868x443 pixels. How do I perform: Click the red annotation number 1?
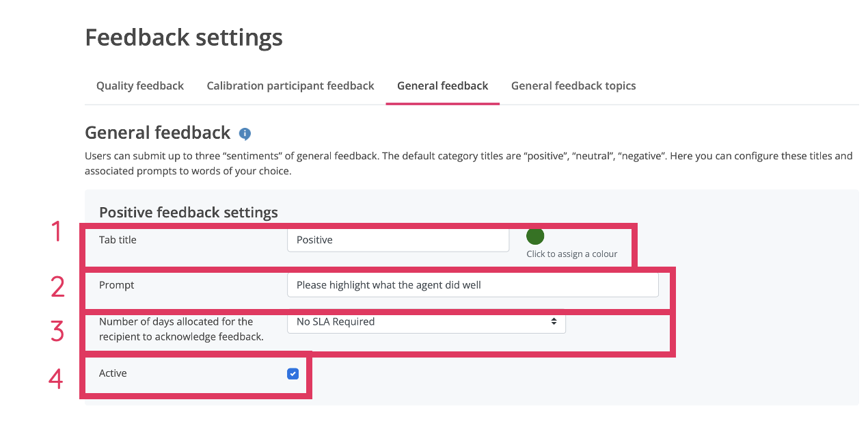(57, 232)
